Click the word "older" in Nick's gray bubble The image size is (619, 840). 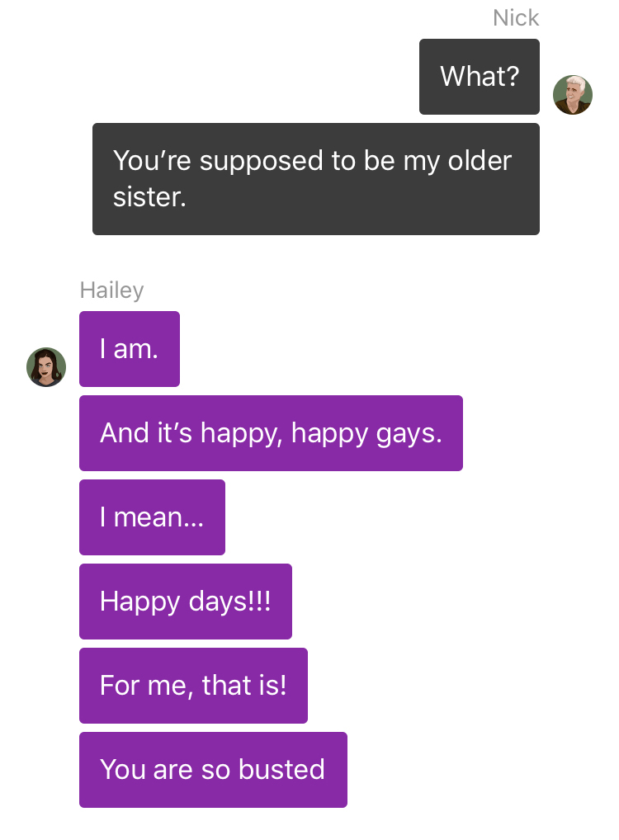(480, 160)
